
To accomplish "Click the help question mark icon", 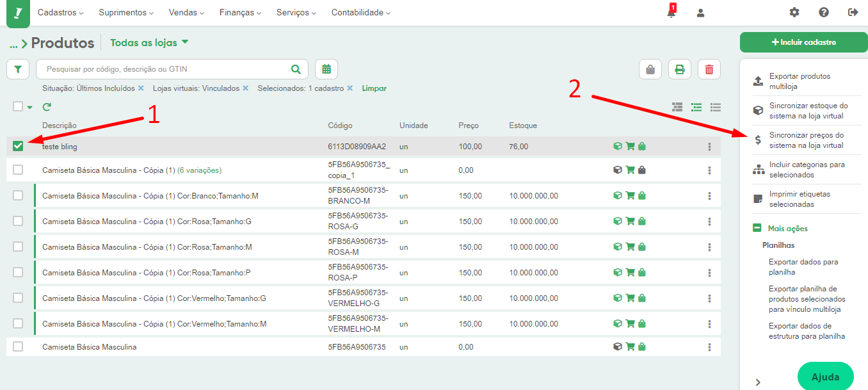I will click(x=823, y=13).
